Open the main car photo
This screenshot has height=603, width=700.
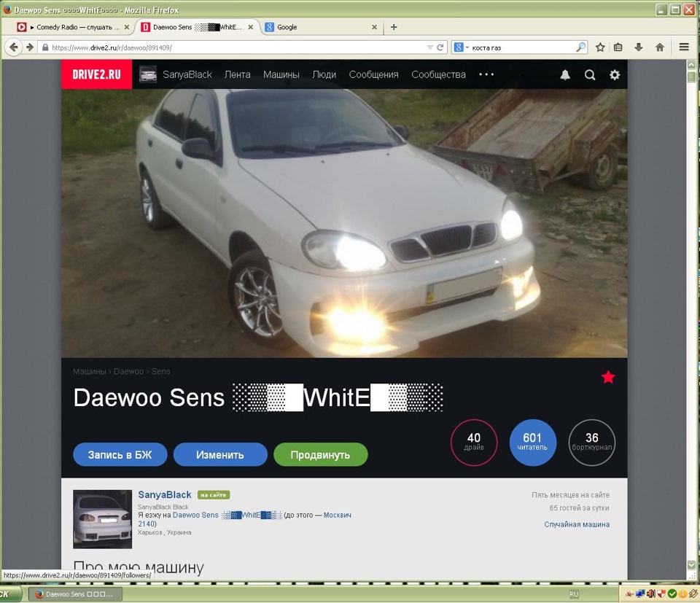pos(344,223)
